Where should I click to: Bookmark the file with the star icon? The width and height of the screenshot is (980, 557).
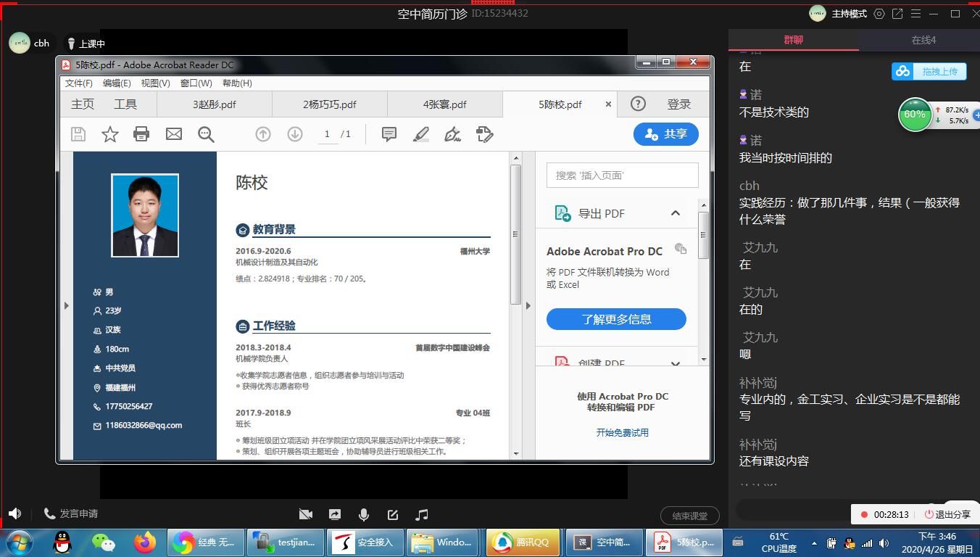coord(110,134)
